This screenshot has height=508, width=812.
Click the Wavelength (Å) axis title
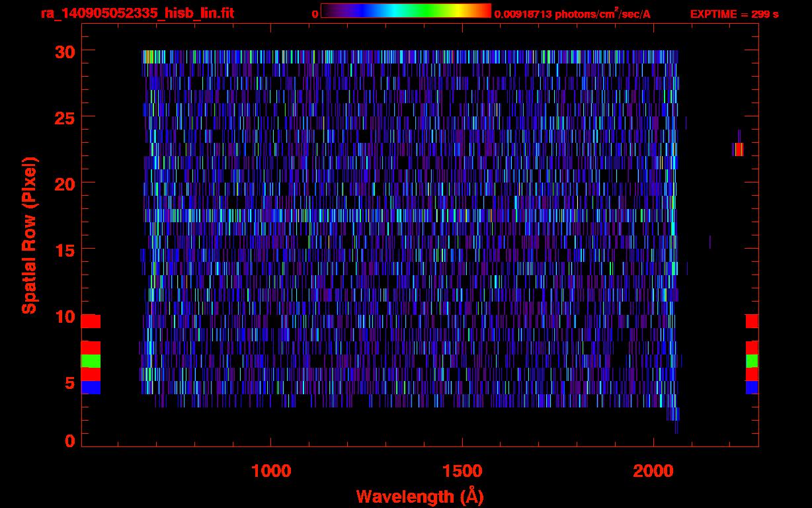pyautogui.click(x=420, y=496)
